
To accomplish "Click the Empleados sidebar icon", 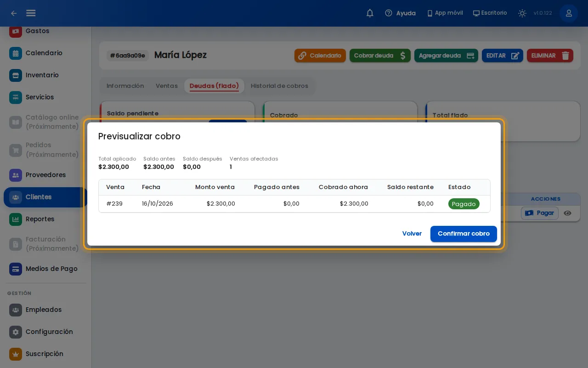I will pos(16,310).
